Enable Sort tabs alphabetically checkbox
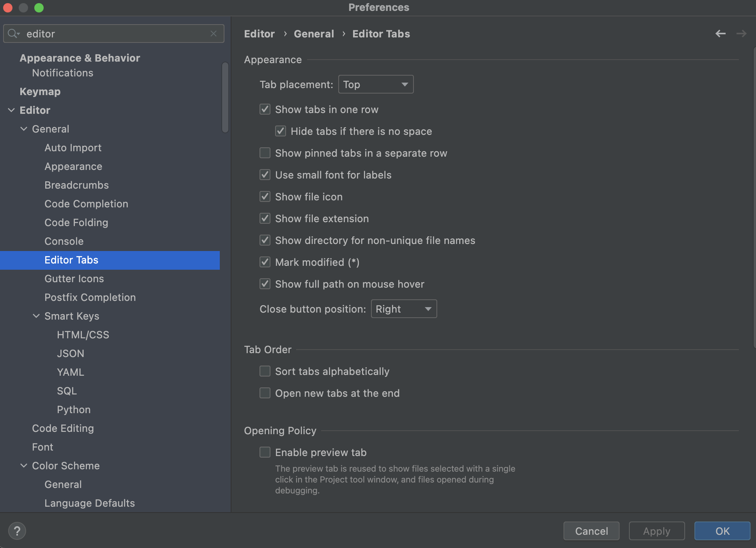The width and height of the screenshot is (756, 548). coord(265,371)
